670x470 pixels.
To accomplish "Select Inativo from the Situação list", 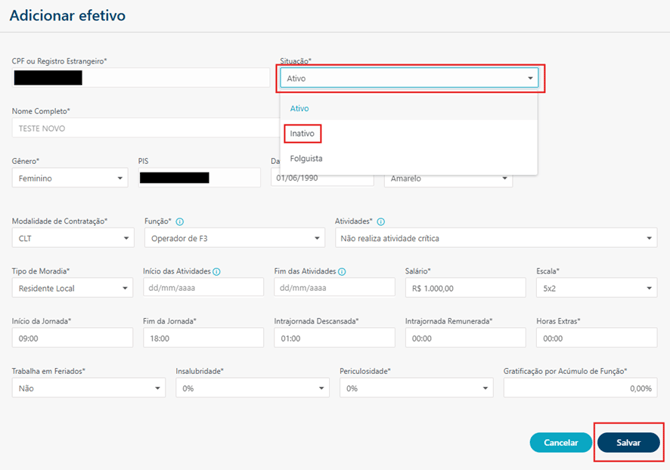I will pos(301,133).
